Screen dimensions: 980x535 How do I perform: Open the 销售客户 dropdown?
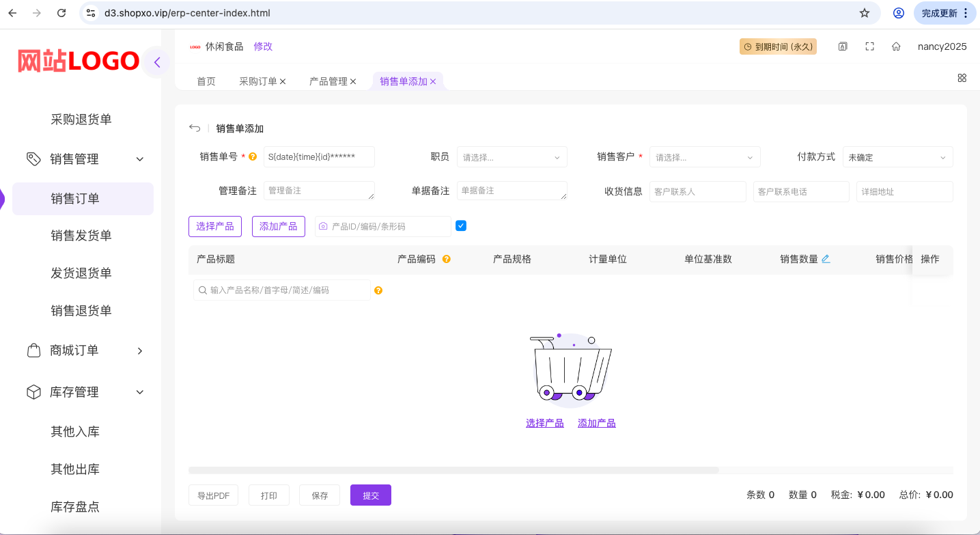tap(705, 157)
